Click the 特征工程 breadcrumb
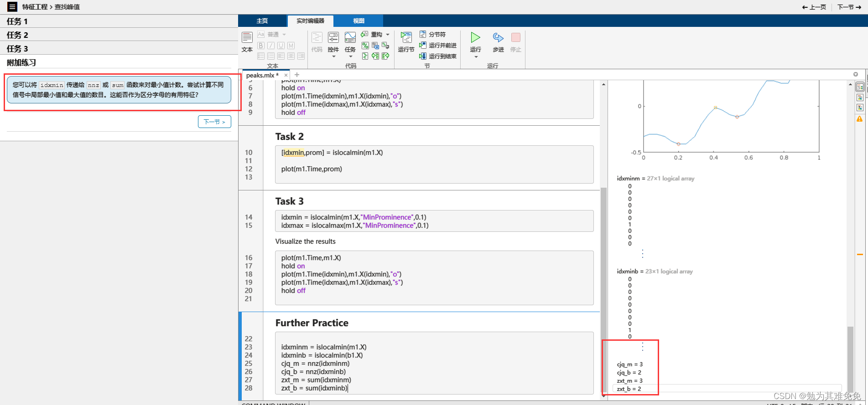 click(35, 7)
